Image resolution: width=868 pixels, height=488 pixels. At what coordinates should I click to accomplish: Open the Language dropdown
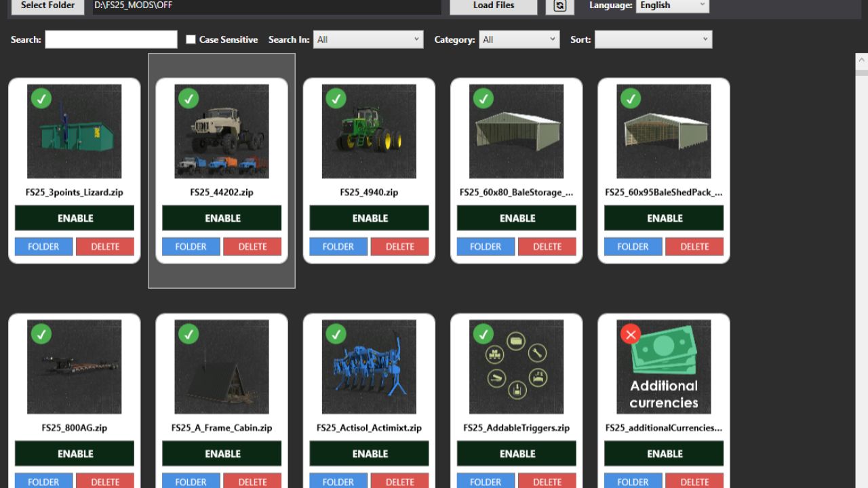(672, 5)
